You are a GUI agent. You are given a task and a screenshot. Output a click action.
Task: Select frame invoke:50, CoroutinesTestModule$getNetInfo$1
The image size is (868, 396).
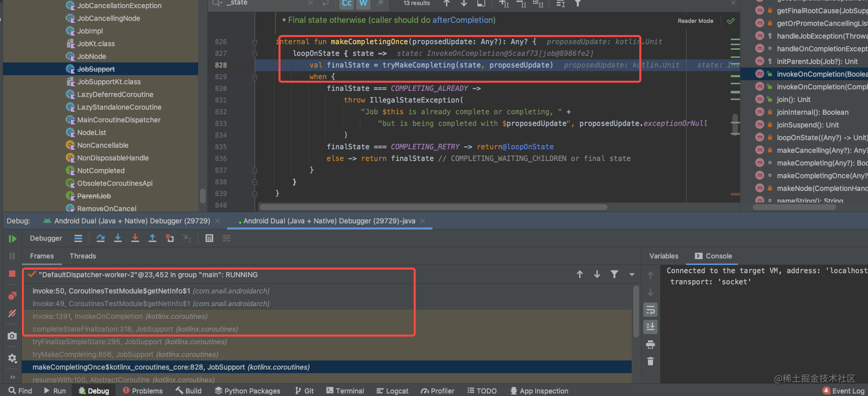327,291
